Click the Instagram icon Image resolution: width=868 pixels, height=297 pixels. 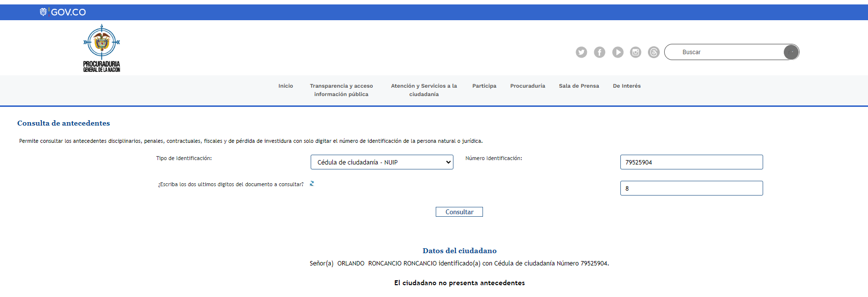(x=636, y=52)
